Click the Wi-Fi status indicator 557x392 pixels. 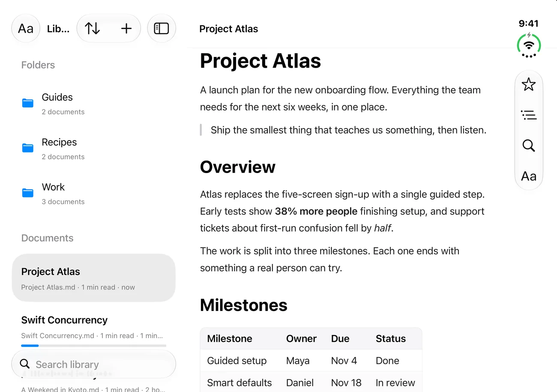(529, 45)
